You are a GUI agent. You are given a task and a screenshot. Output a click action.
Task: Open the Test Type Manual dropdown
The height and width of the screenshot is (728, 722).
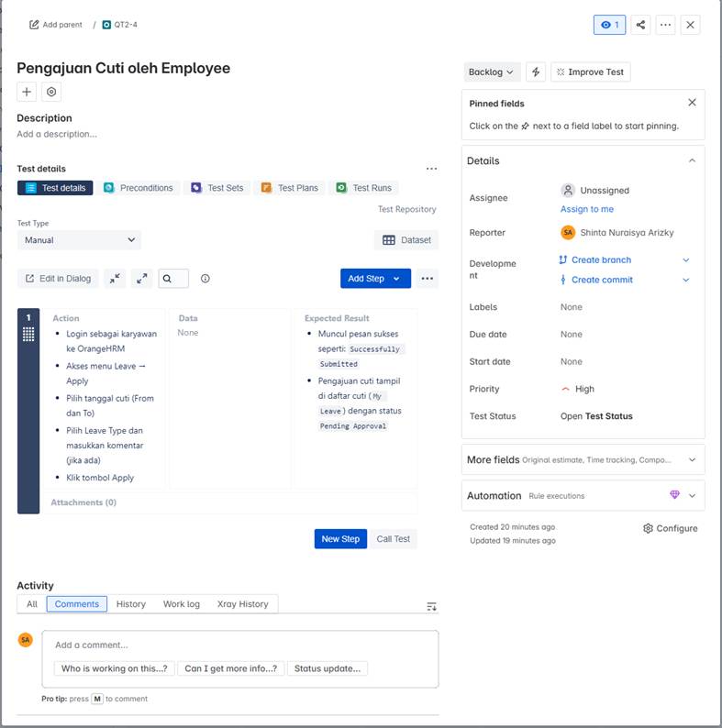coord(79,240)
